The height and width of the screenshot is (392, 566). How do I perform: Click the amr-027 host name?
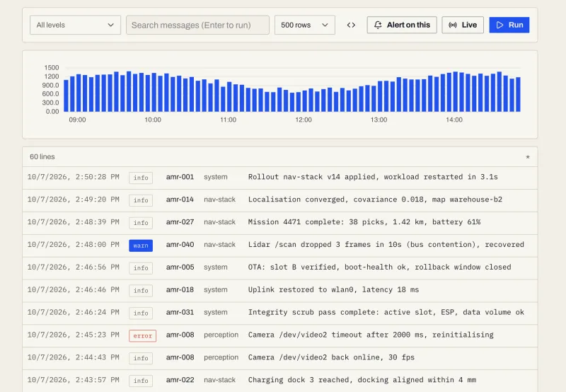pyautogui.click(x=180, y=222)
